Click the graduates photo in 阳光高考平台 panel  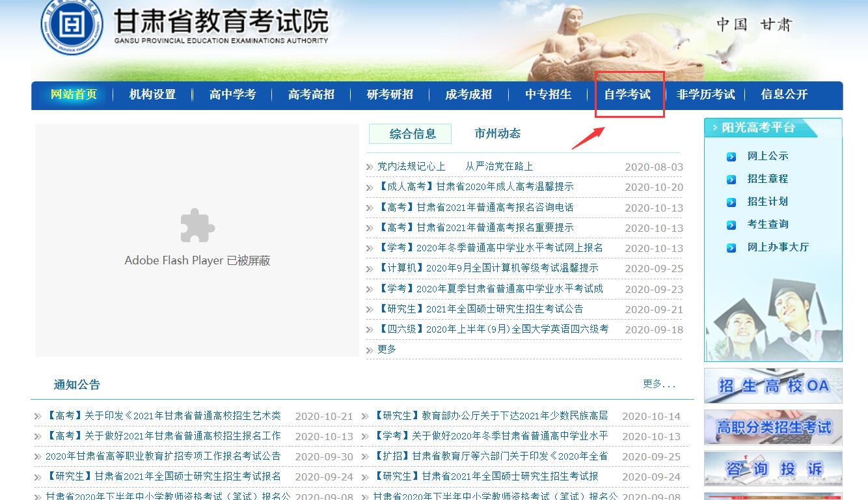pos(773,319)
